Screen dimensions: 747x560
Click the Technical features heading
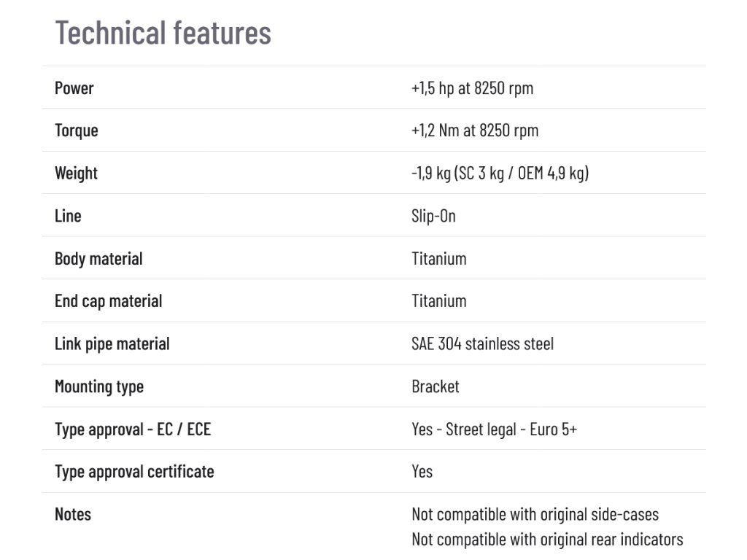click(x=163, y=33)
